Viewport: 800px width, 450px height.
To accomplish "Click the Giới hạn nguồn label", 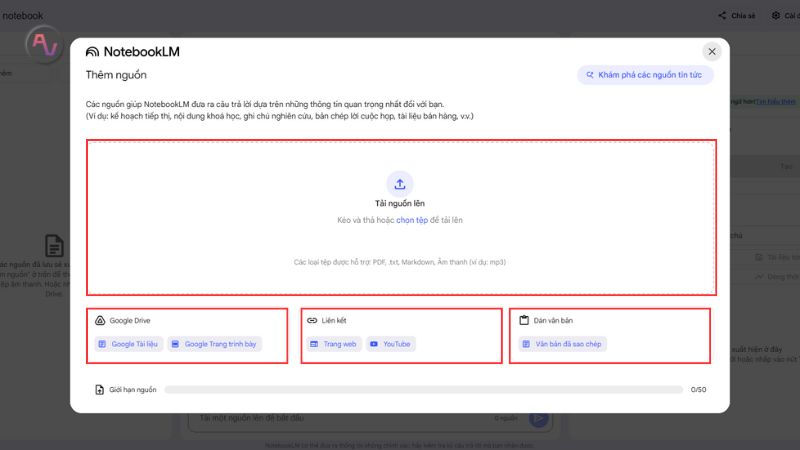I will [x=133, y=390].
